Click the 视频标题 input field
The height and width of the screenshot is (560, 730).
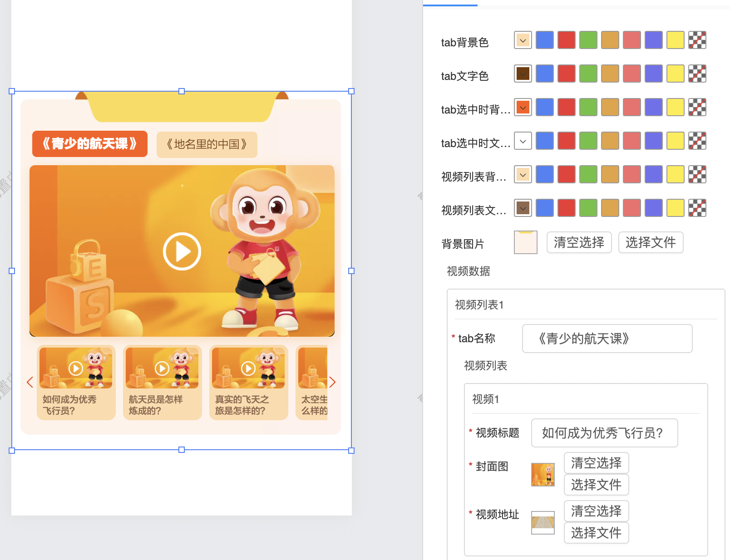(604, 433)
